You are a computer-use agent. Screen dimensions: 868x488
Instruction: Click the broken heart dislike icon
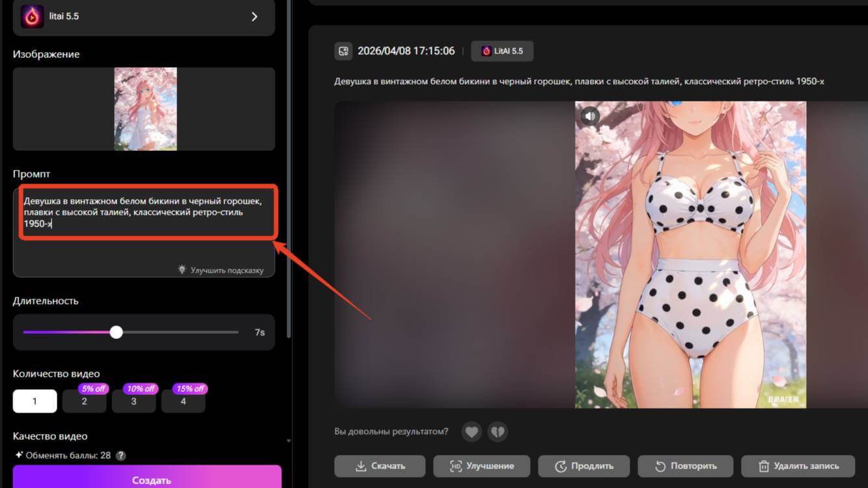[x=497, y=431]
